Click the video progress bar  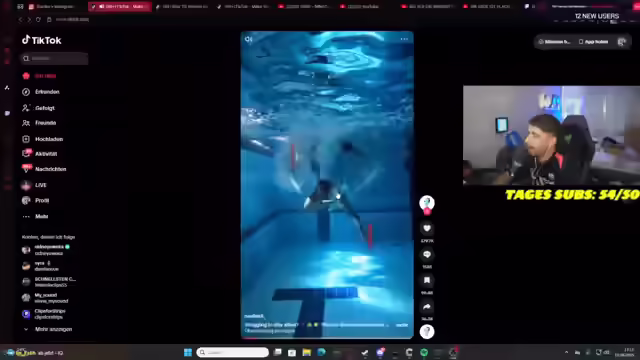tap(327, 338)
